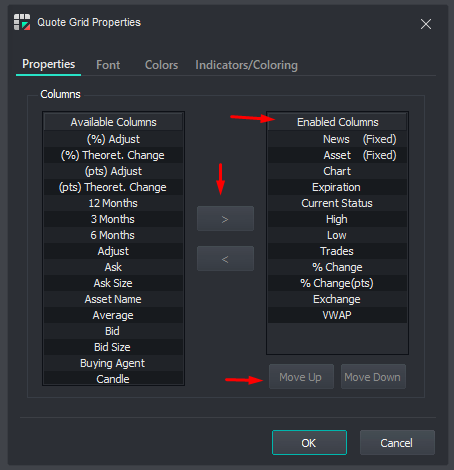Click the Move Down button

tap(373, 377)
